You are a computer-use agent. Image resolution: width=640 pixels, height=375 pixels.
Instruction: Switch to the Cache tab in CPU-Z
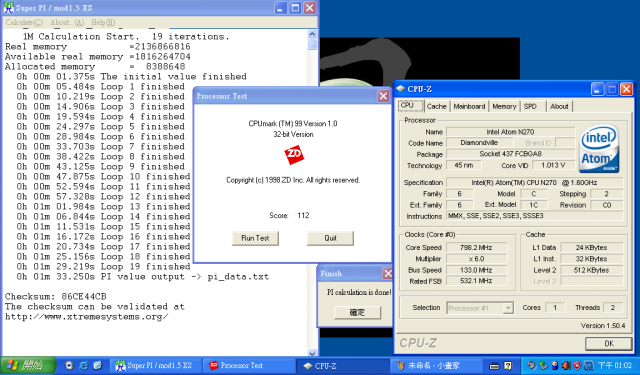coord(436,106)
